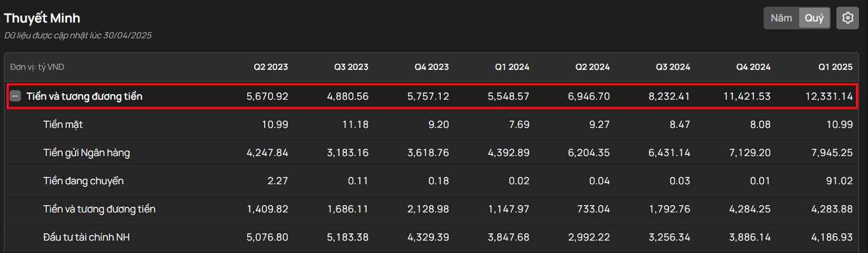
Task: Click the Tiền gửi Ngân hàng row label
Action: coord(86,153)
